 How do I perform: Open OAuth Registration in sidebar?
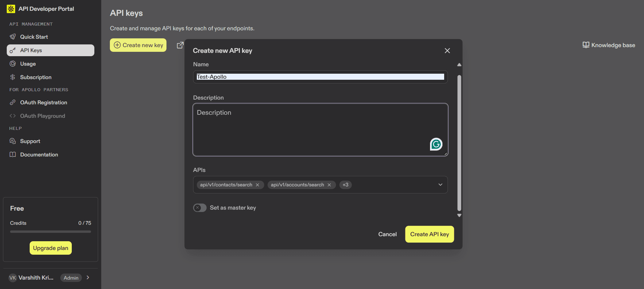pyautogui.click(x=51, y=102)
